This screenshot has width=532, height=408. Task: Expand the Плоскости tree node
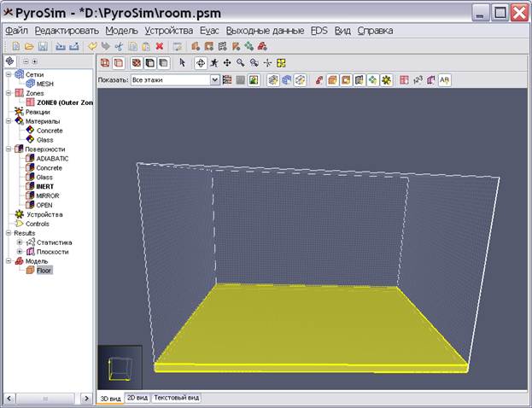coord(20,252)
